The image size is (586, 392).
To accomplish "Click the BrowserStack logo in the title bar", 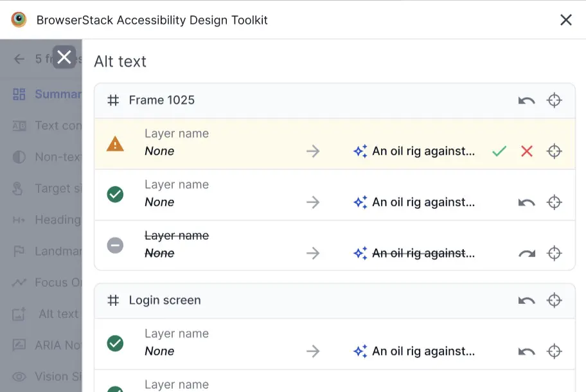I will point(19,19).
